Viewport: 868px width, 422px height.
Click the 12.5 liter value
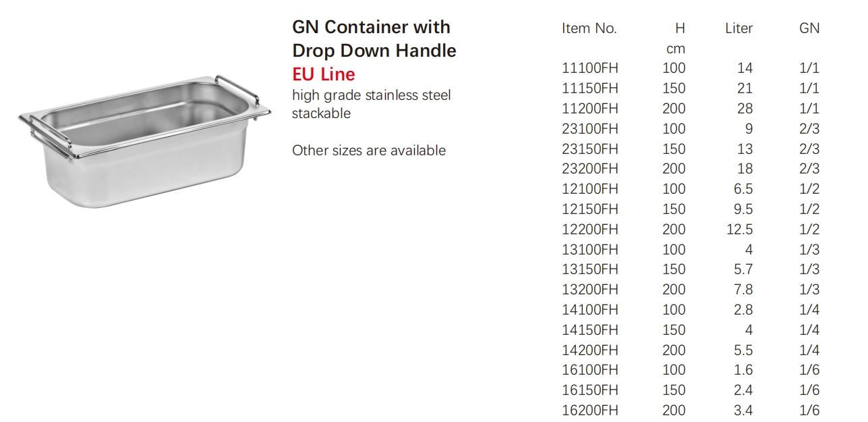740,229
